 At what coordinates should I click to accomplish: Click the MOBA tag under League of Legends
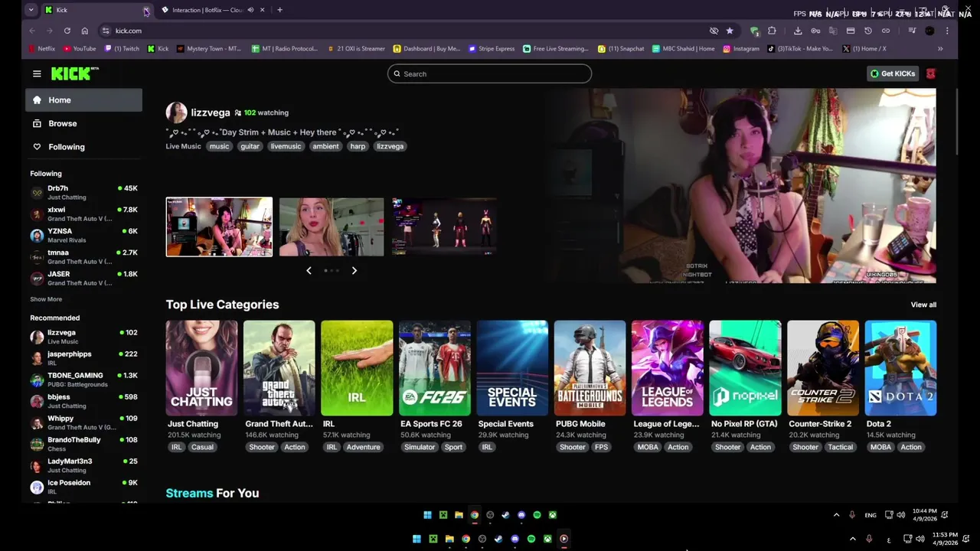[648, 447]
